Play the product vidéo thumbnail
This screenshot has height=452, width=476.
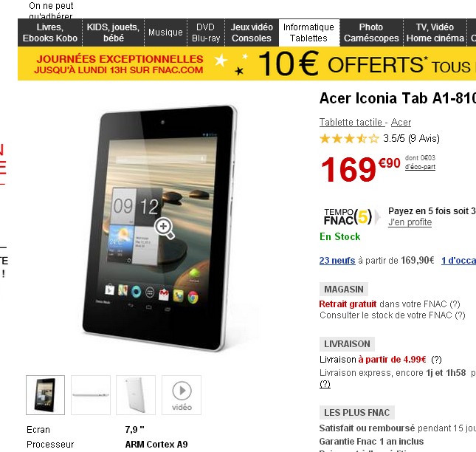182,395
